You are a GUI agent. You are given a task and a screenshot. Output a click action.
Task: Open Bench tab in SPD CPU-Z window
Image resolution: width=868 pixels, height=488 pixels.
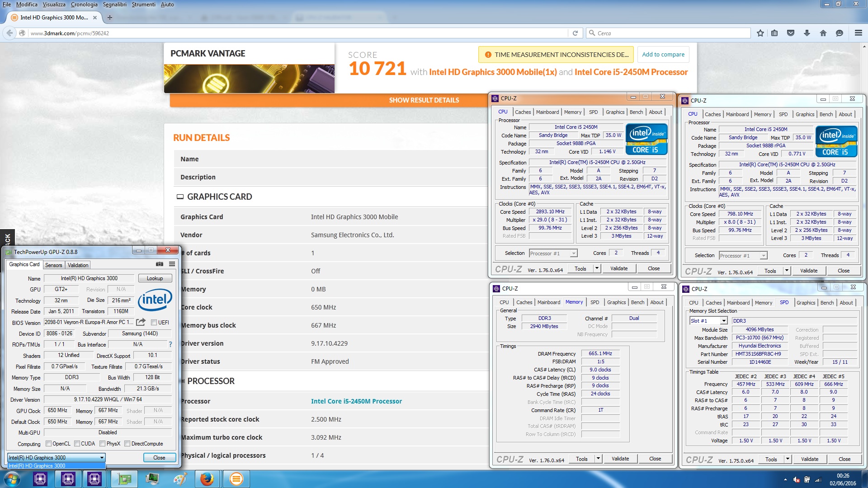pos(827,303)
